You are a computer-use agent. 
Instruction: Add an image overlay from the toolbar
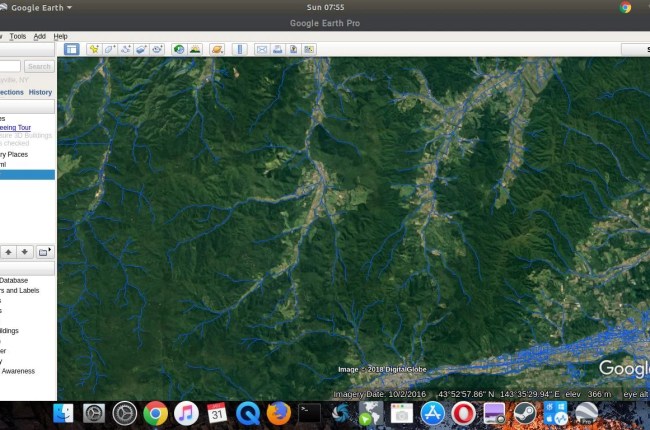click(x=141, y=49)
